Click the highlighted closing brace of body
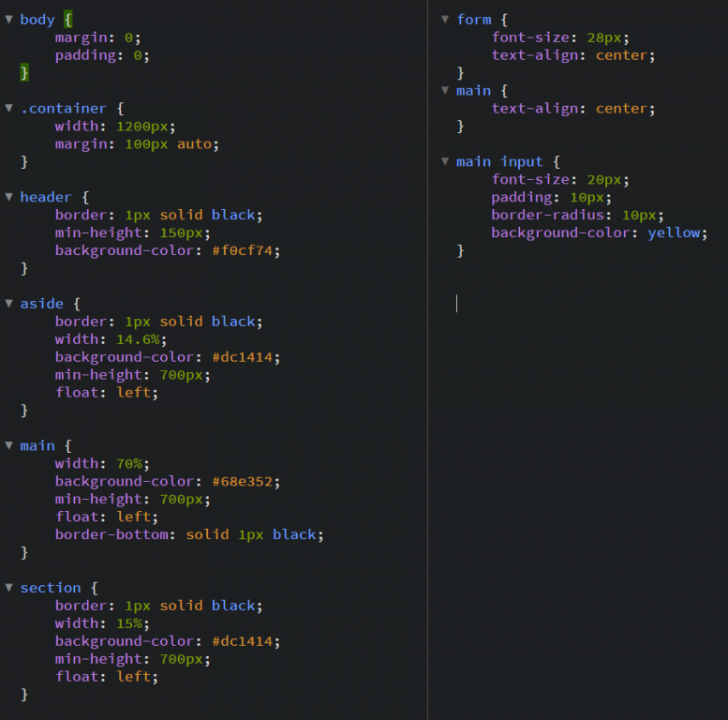The image size is (728, 720). [x=24, y=73]
